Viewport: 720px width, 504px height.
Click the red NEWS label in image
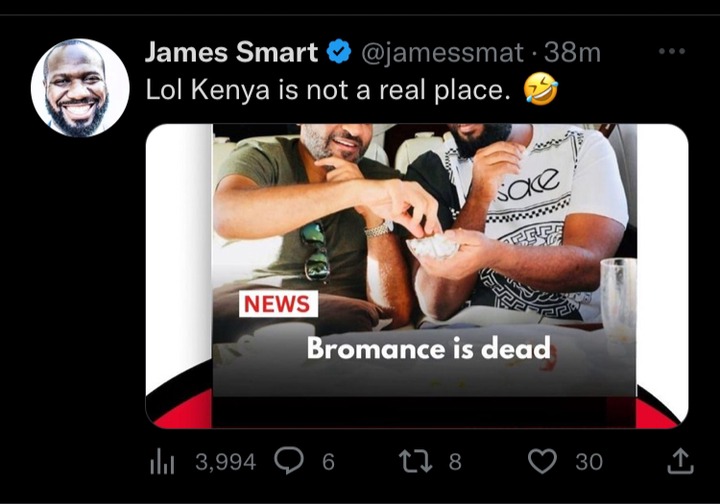(278, 304)
